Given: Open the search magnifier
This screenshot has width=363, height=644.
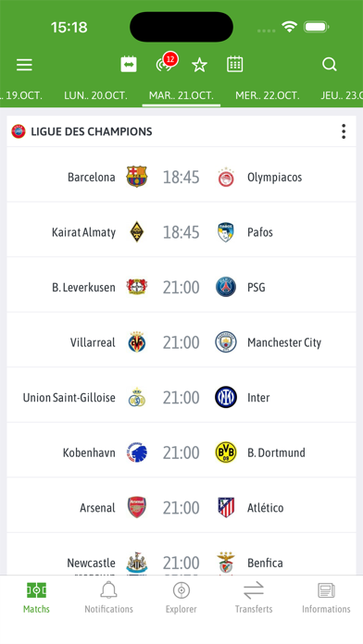Looking at the screenshot, I should [x=330, y=64].
